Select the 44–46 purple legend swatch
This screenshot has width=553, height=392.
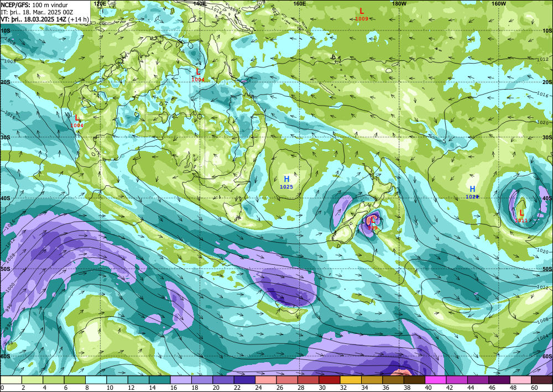click(478, 380)
